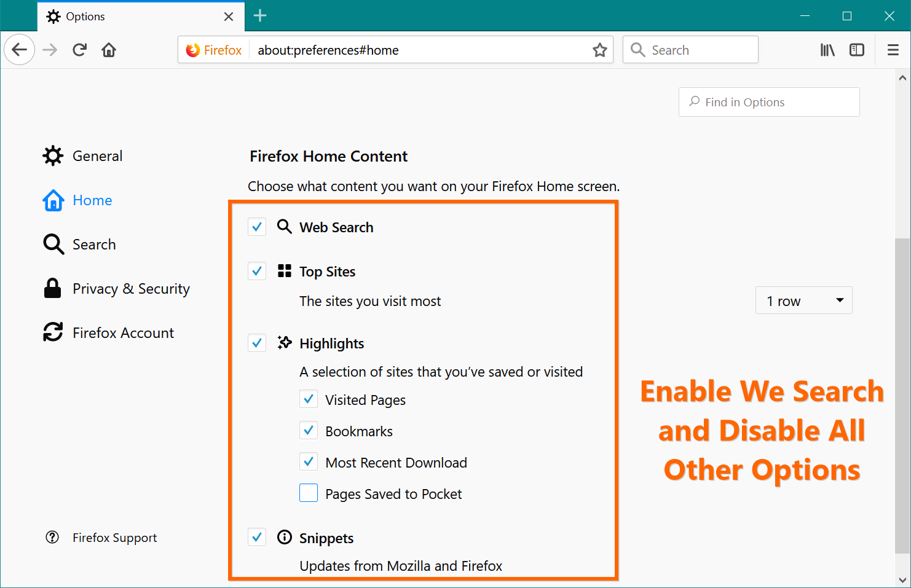Screen dimensions: 911x588
Task: Select the General gear icon in sidebar
Action: click(53, 155)
